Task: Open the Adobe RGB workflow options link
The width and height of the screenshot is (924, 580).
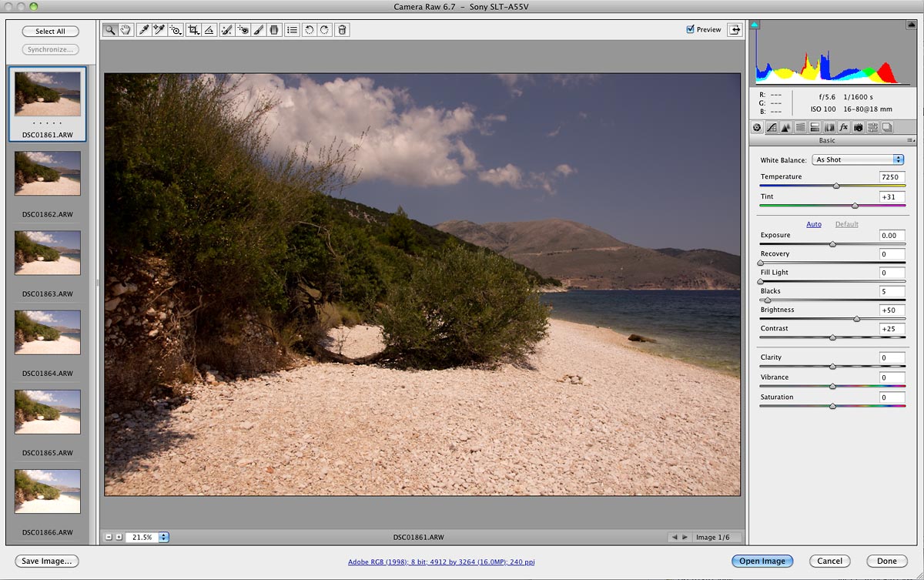Action: coord(441,562)
